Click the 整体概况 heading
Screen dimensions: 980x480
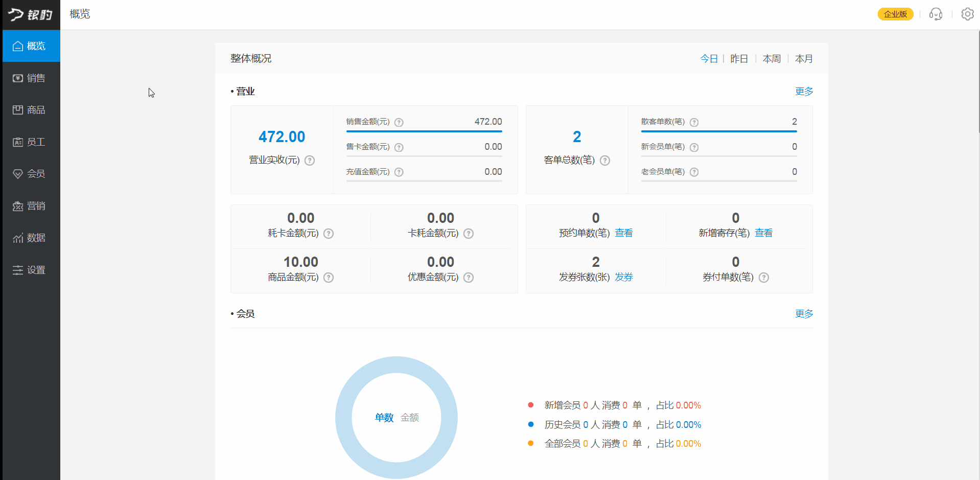tap(251, 59)
